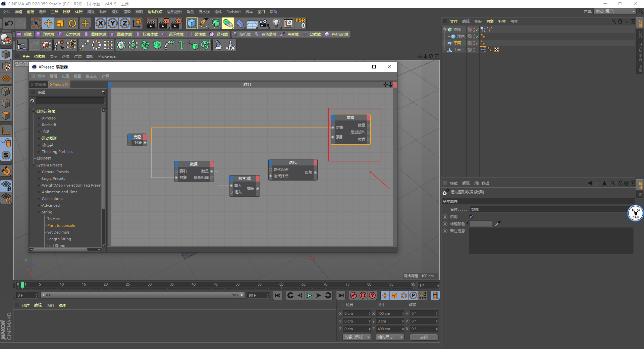Click the PSR 0 reset icon
The height and width of the screenshot is (349, 644).
[x=300, y=23]
